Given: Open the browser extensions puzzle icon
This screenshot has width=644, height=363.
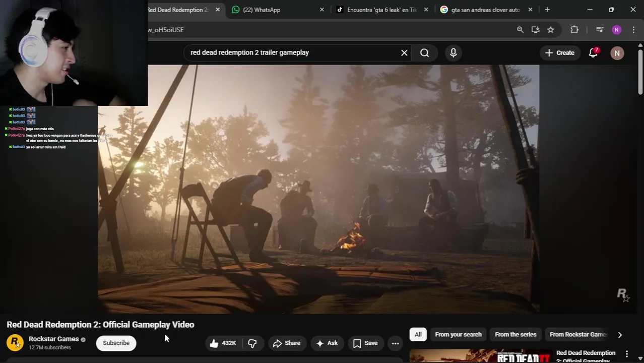Looking at the screenshot, I should click(574, 30).
